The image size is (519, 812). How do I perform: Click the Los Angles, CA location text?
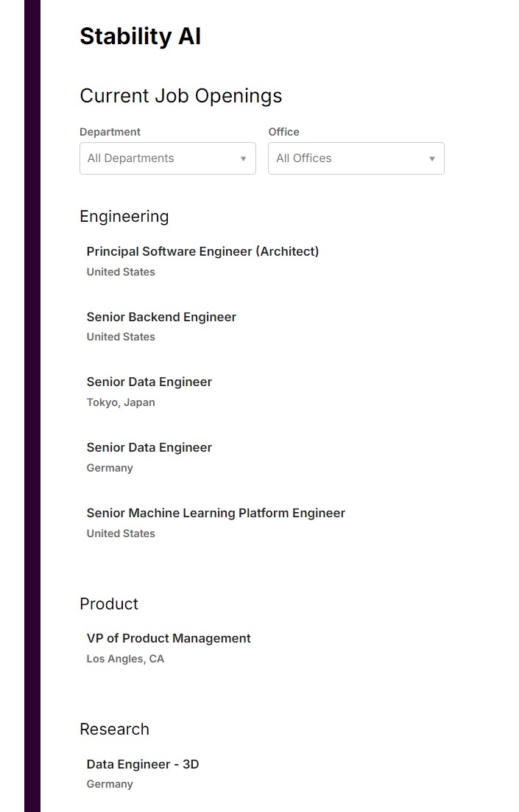(125, 659)
